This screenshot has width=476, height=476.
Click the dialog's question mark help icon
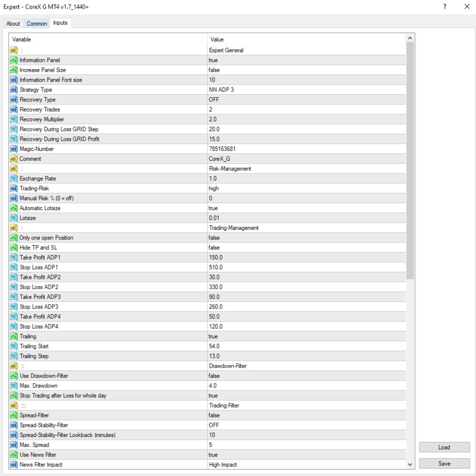pos(445,7)
